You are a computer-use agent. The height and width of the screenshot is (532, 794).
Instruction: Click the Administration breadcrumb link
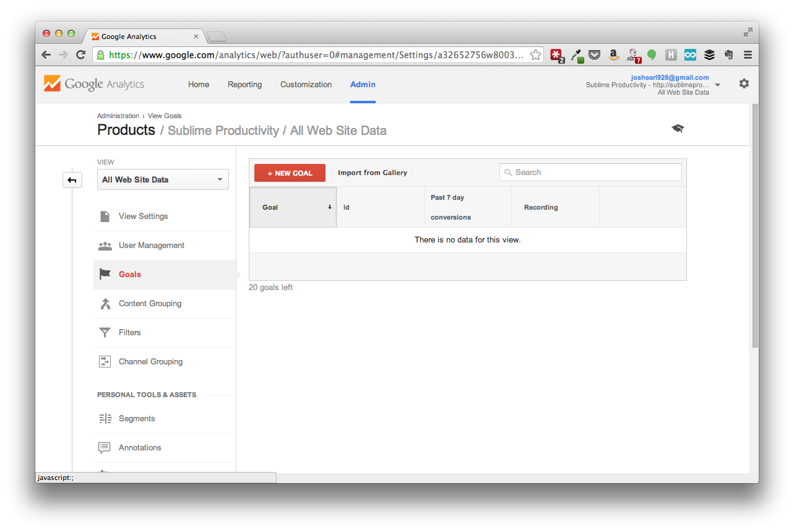pyautogui.click(x=118, y=116)
